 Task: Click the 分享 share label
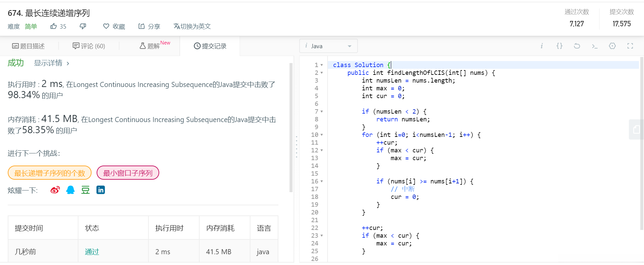pos(154,26)
